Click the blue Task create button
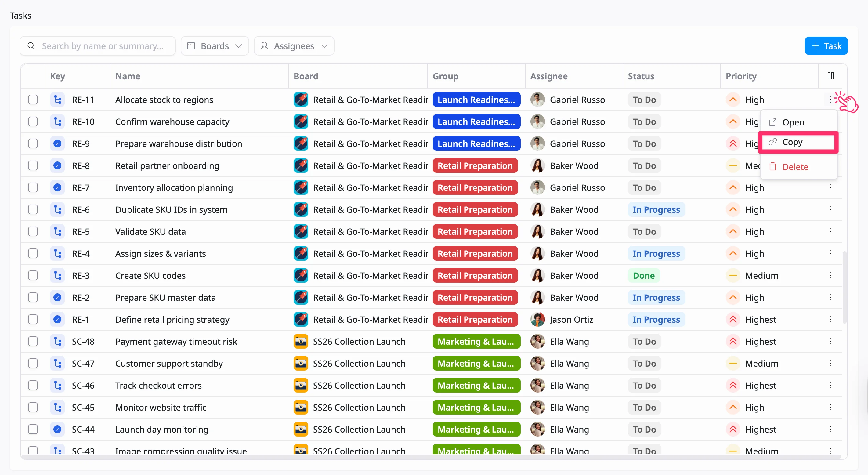The image size is (868, 475). point(826,46)
